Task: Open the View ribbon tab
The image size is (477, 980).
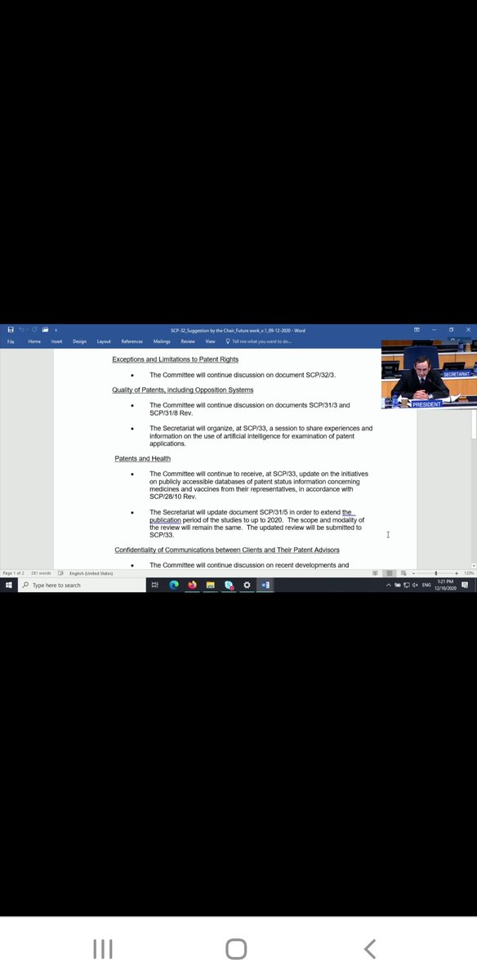Action: pyautogui.click(x=210, y=341)
